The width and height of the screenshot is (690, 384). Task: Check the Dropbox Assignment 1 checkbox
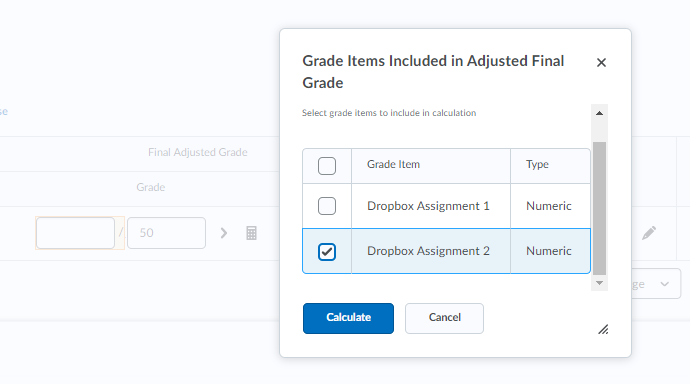pos(327,206)
